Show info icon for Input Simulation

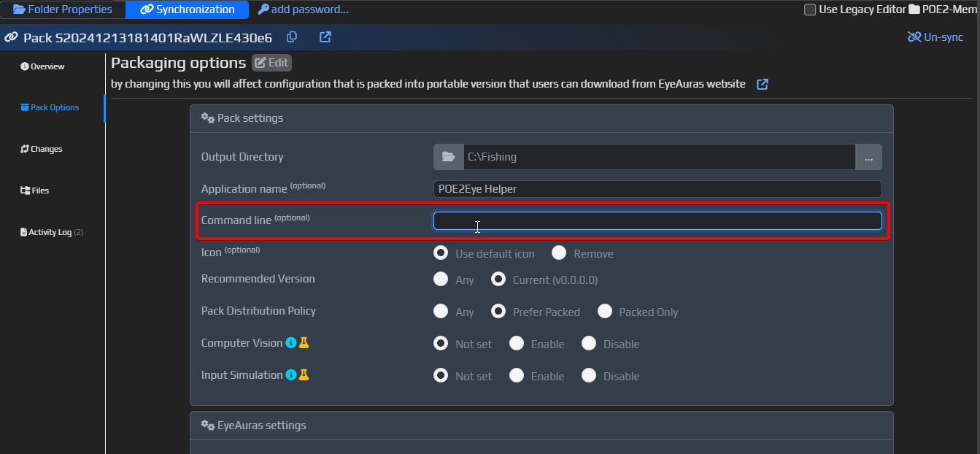click(x=290, y=375)
